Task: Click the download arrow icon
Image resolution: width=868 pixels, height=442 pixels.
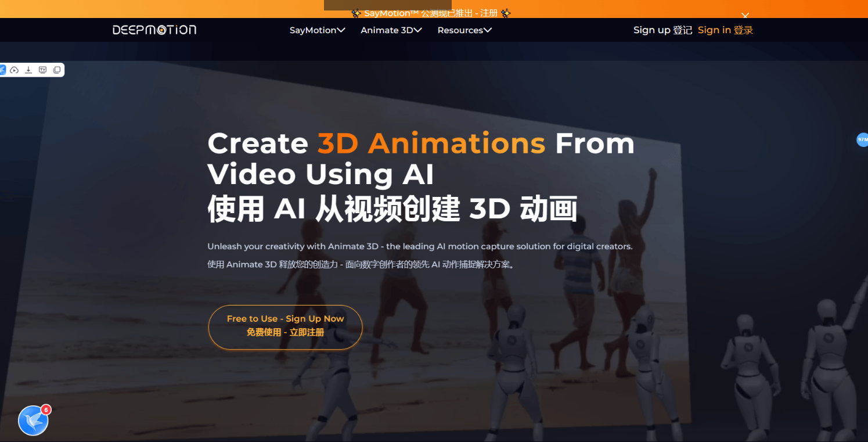Action: pos(28,70)
